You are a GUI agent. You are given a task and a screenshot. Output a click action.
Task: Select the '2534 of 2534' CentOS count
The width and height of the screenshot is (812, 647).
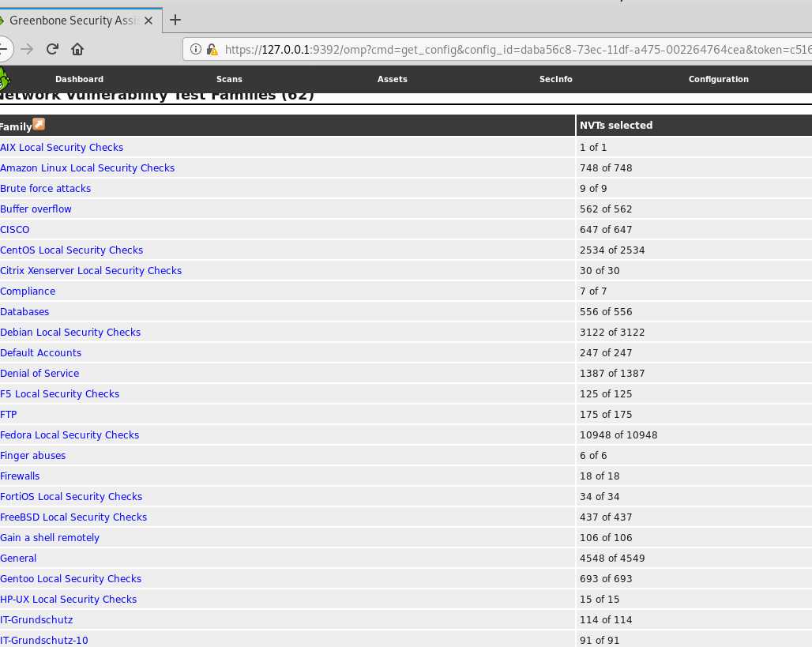pos(612,250)
